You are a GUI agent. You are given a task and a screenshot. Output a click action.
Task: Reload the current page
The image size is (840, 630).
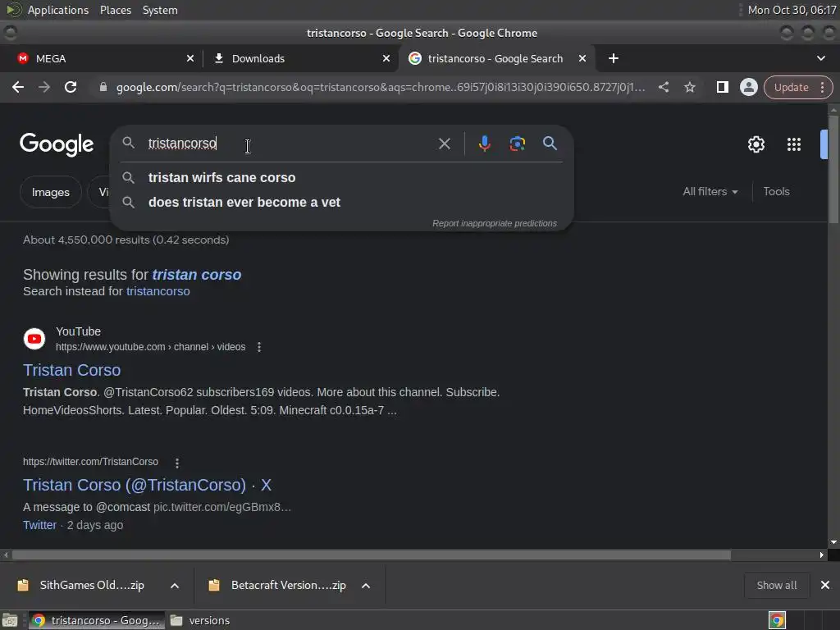tap(71, 87)
